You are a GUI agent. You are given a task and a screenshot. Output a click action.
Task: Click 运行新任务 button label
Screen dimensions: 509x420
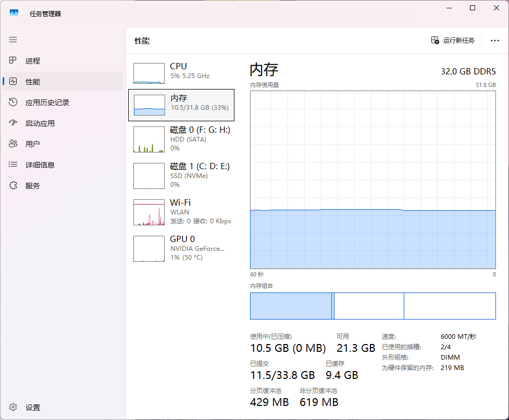(x=458, y=40)
